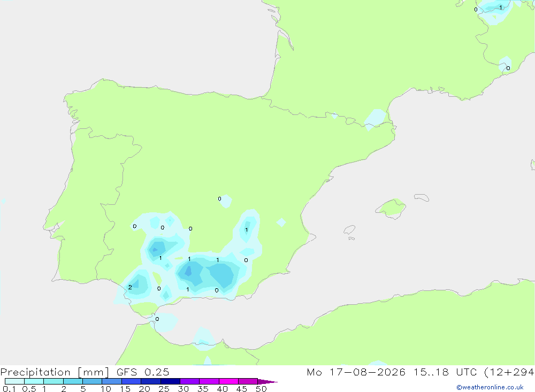Choose the 10–15 mm legend color box
The width and height of the screenshot is (535, 392).
click(112, 381)
